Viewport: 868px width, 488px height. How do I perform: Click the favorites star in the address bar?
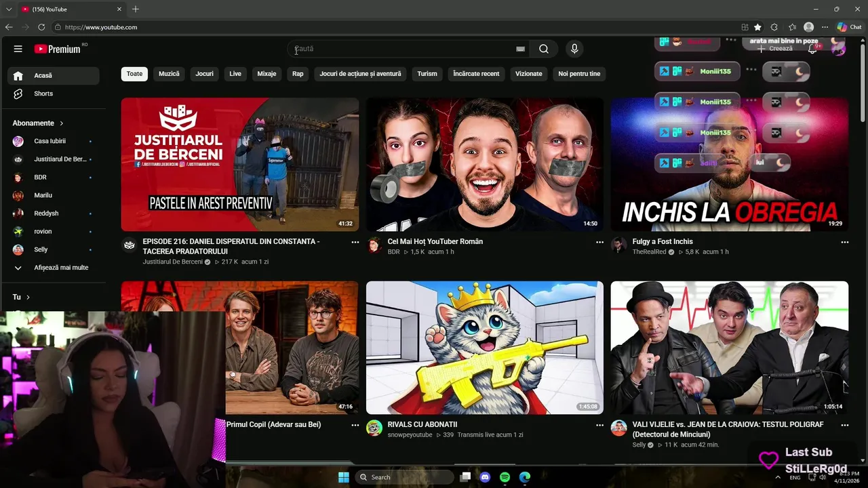tap(757, 27)
